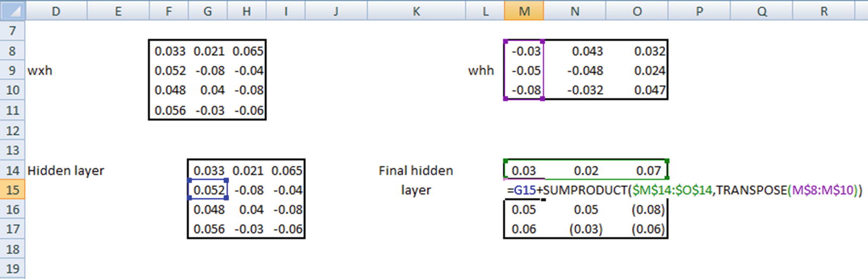868x279 pixels.
Task: Select cell N17 containing (0.03)
Action: [575, 229]
